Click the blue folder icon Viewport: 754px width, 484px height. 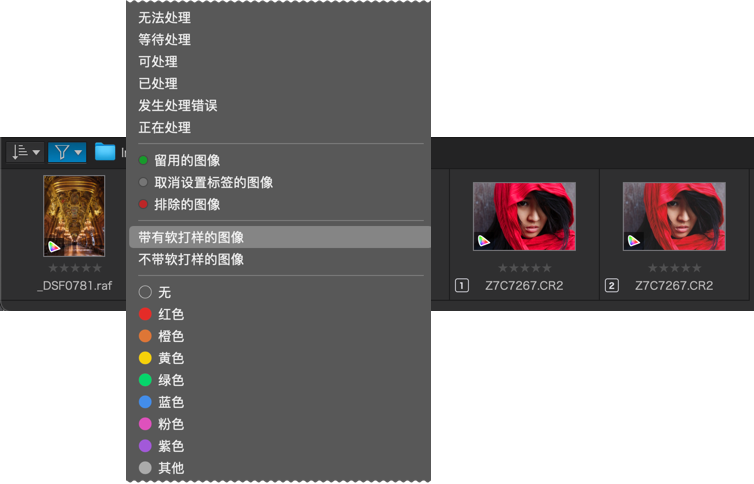(x=105, y=152)
